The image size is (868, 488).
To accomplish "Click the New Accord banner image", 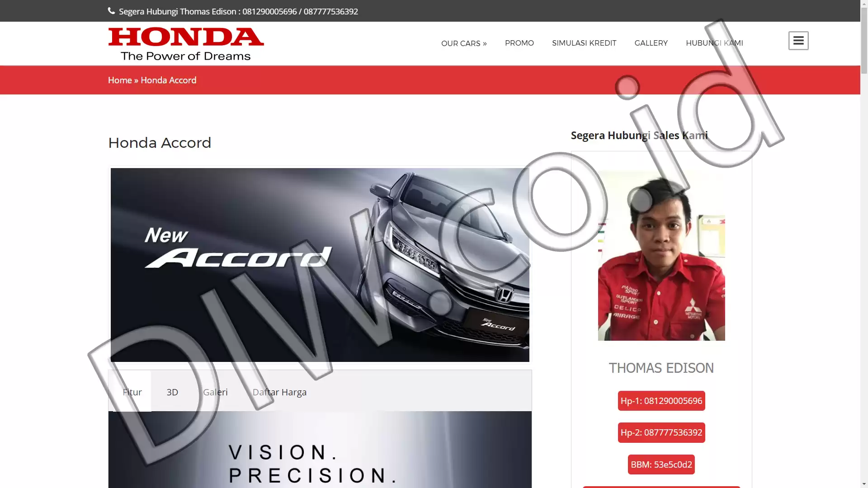I will [x=320, y=265].
